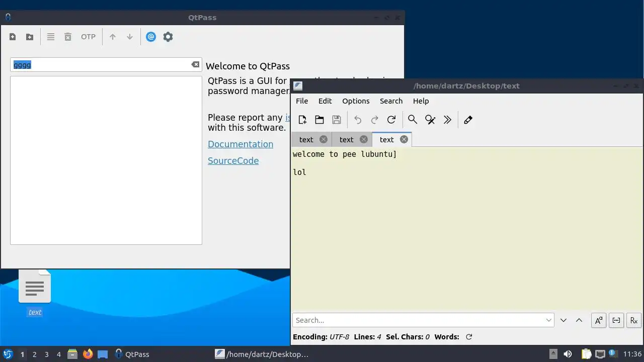
Task: Click the open file folder icon
Action: (x=319, y=120)
